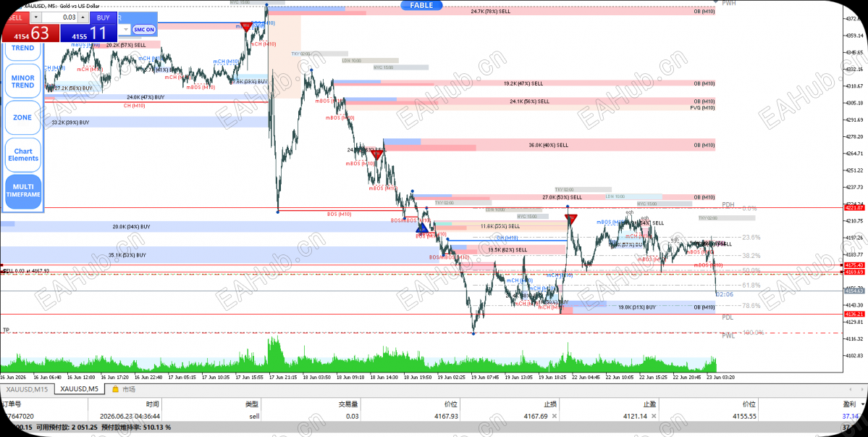Switch to the XAUUSD,M5 chart tab
The height and width of the screenshot is (437, 868).
point(80,389)
